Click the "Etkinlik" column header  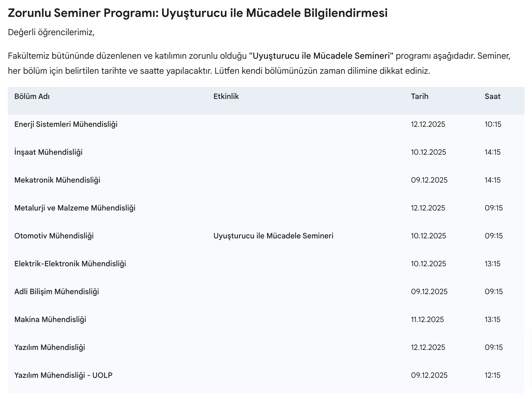(x=226, y=97)
